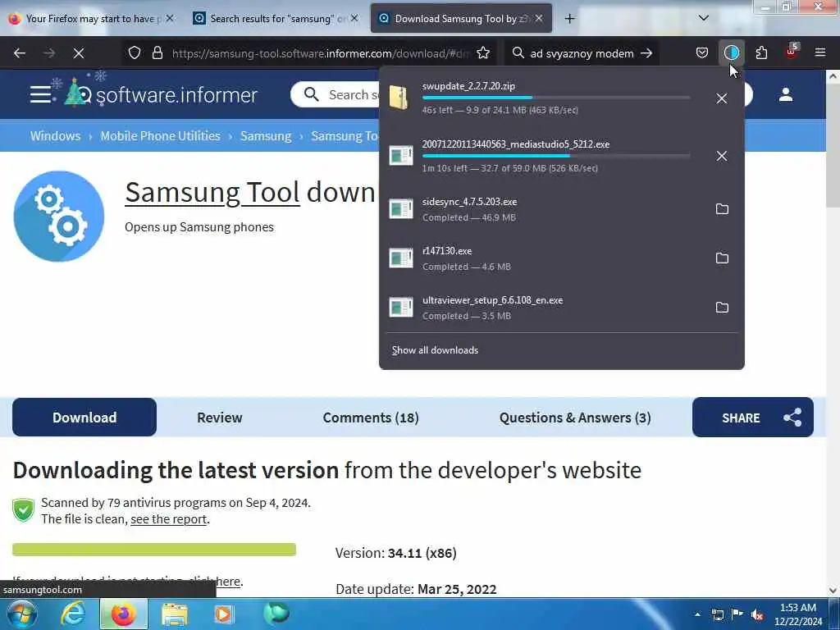Open the Firefox application menu
The height and width of the screenshot is (630, 840).
click(820, 53)
